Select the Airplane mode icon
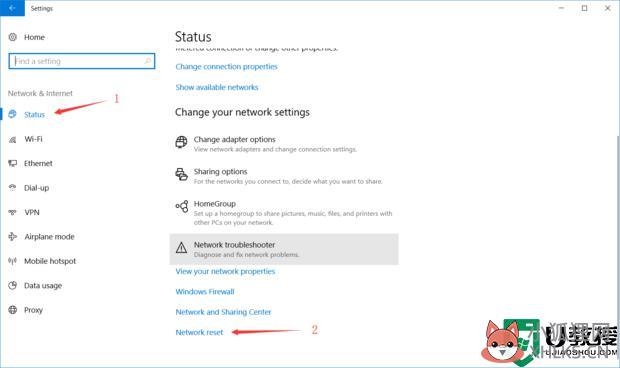This screenshot has height=368, width=620. click(x=13, y=237)
